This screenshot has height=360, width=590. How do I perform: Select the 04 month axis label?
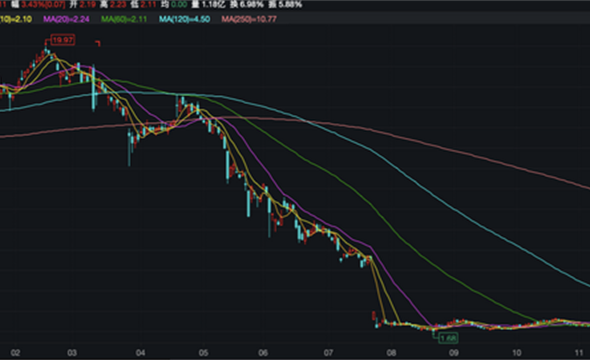pyautogui.click(x=140, y=353)
